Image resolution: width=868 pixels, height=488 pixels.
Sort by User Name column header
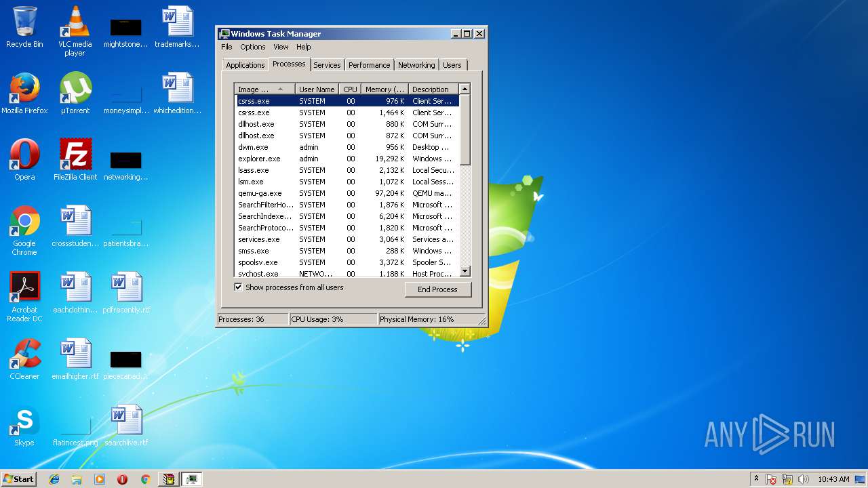click(x=317, y=89)
